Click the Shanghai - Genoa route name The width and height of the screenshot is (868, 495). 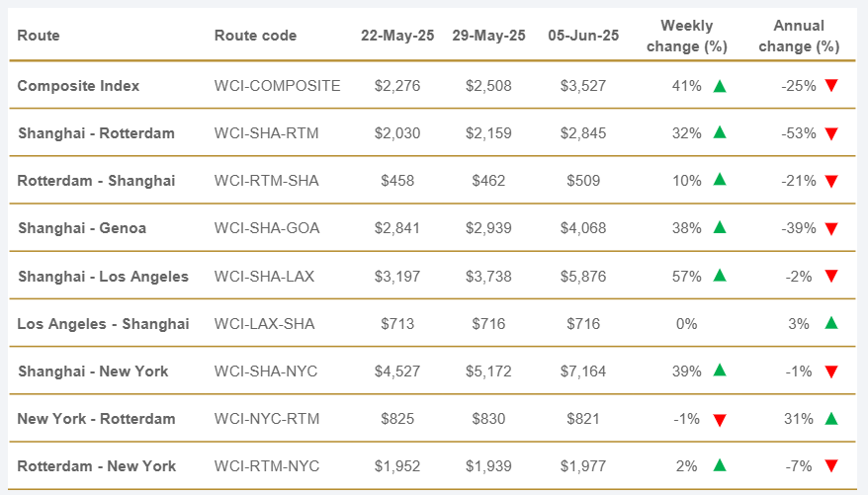tap(82, 228)
